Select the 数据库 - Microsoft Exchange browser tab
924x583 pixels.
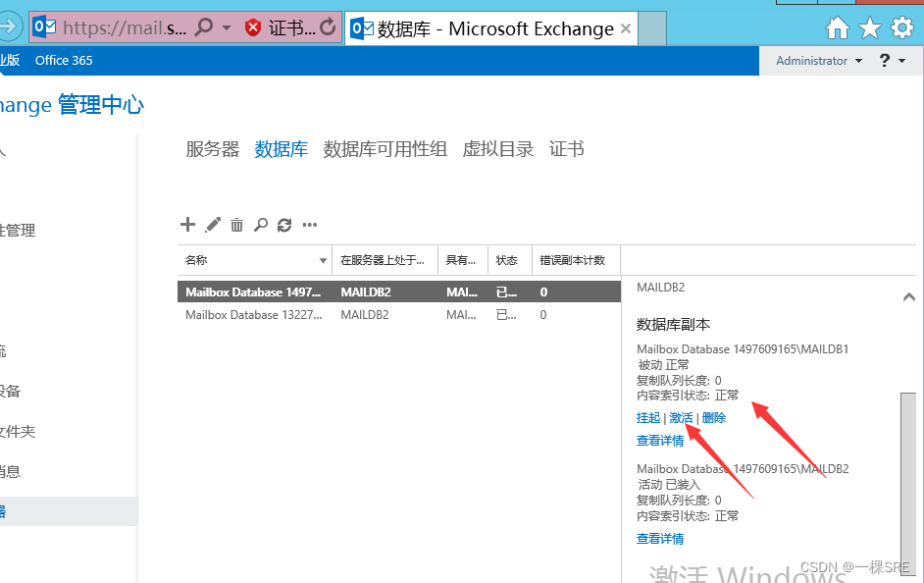pos(489,28)
